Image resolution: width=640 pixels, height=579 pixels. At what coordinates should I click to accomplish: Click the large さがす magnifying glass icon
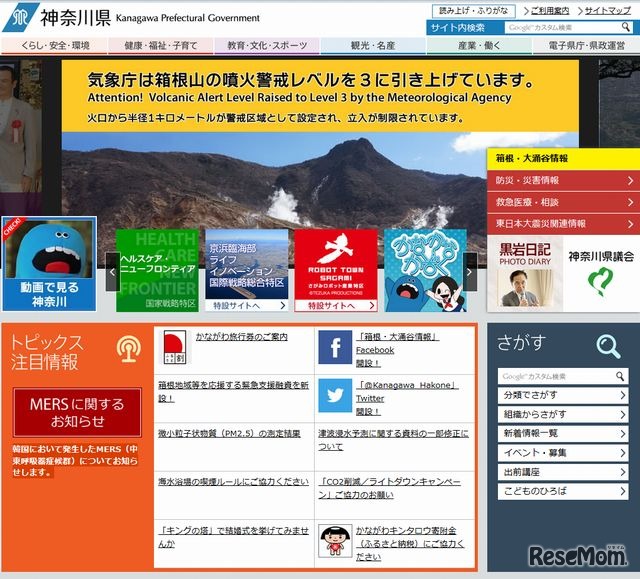coord(608,346)
